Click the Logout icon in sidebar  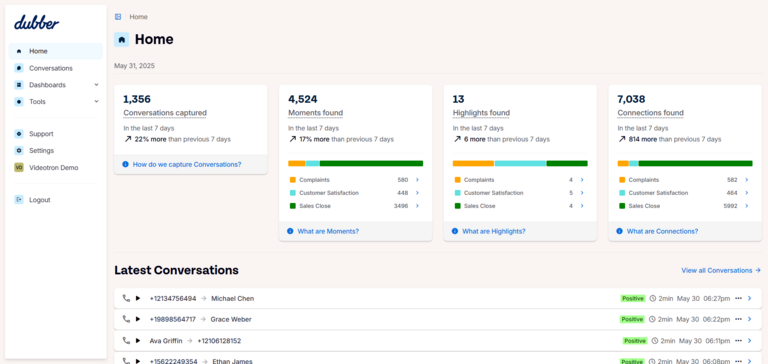coord(19,200)
